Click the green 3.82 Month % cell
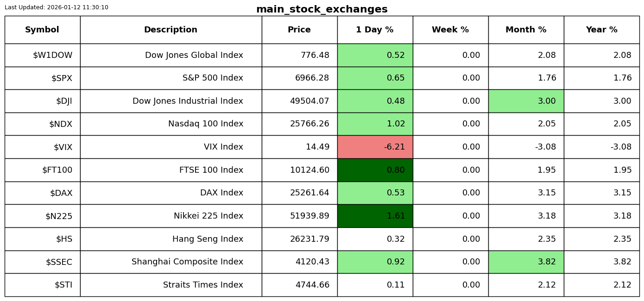This screenshot has width=644, height=301. click(x=526, y=262)
